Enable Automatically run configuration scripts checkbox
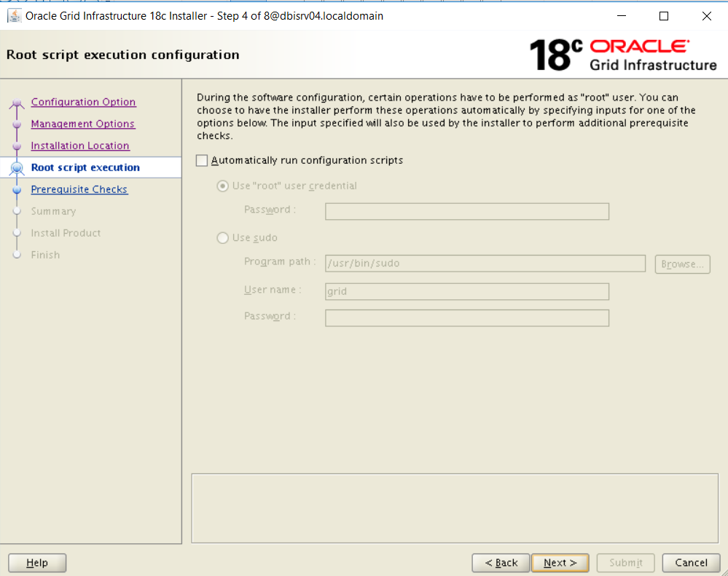The width and height of the screenshot is (728, 576). coord(202,160)
